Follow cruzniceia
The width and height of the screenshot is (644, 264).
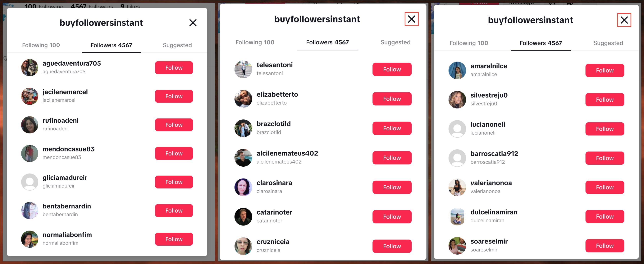point(392,246)
